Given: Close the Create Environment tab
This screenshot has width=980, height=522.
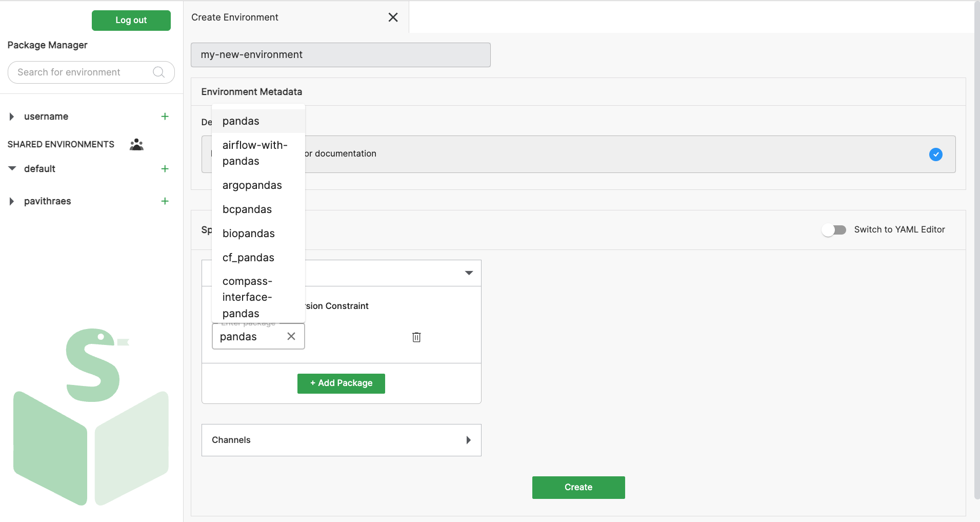Looking at the screenshot, I should 393,17.
